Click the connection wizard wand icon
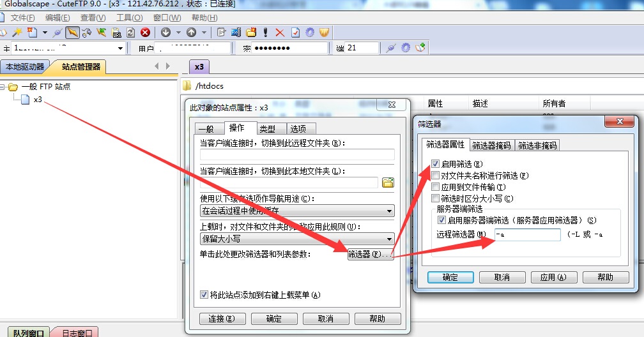 point(18,33)
